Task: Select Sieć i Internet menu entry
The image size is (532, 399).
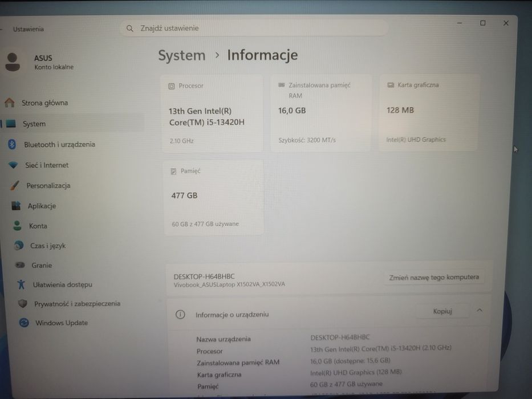Action: point(47,165)
